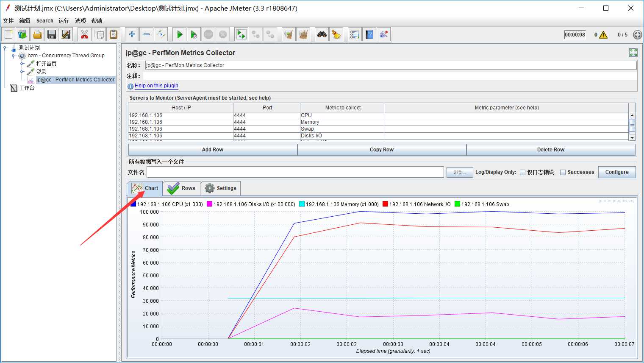Click the Add Row button
644x363 pixels.
tap(213, 150)
